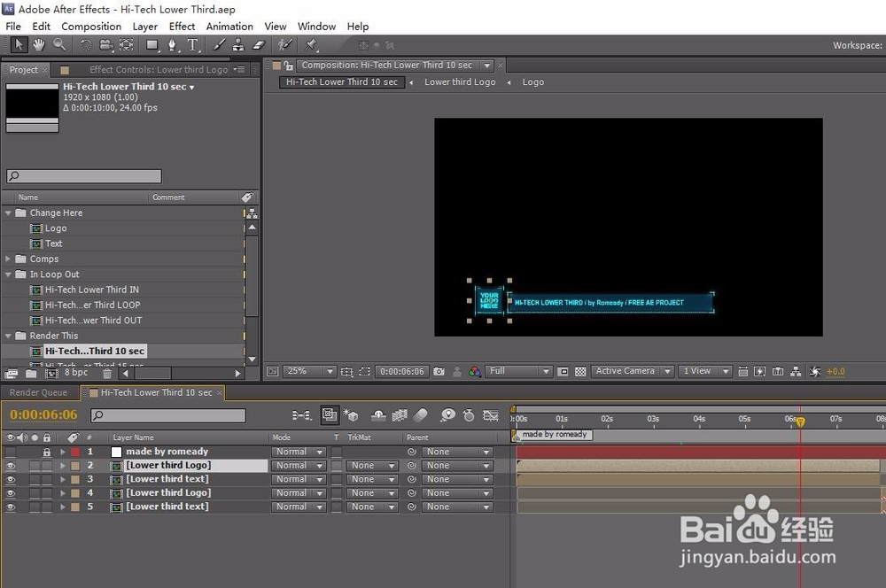Hide layer 2 Lower third Logo eye

pyautogui.click(x=10, y=466)
